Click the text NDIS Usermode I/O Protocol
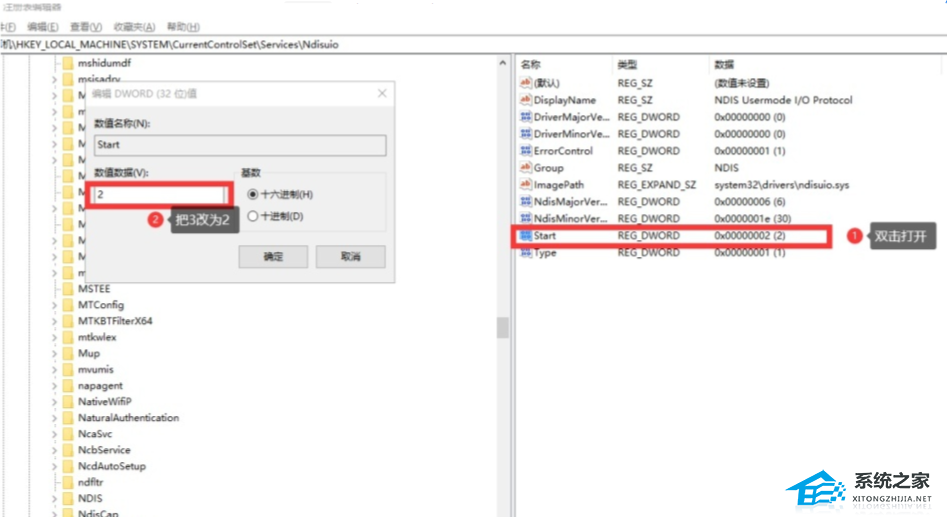The image size is (947, 517). [783, 100]
